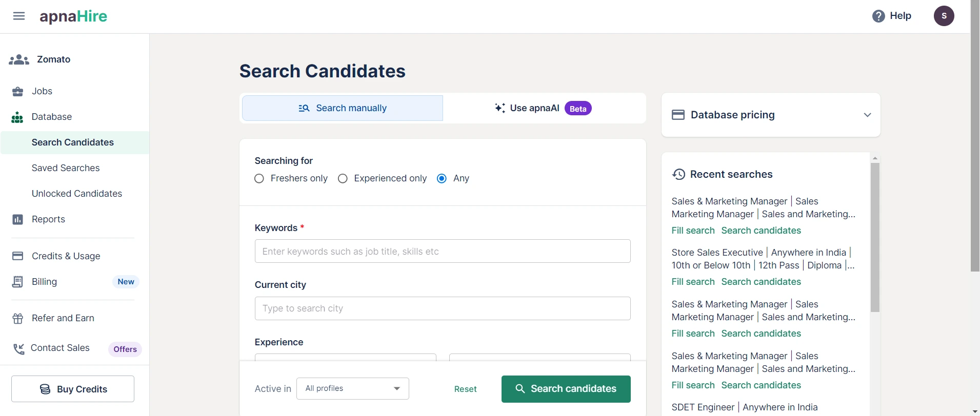Select the Freshers only radio button

[259, 178]
